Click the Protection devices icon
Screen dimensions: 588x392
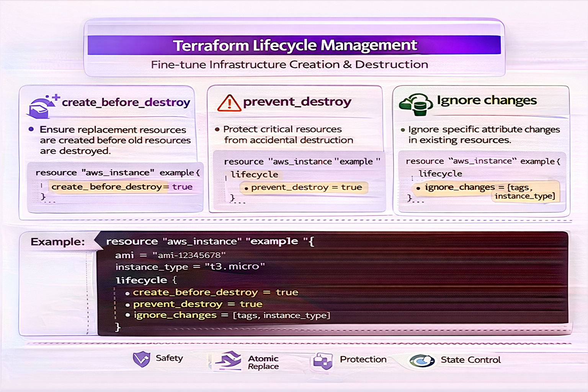(322, 361)
